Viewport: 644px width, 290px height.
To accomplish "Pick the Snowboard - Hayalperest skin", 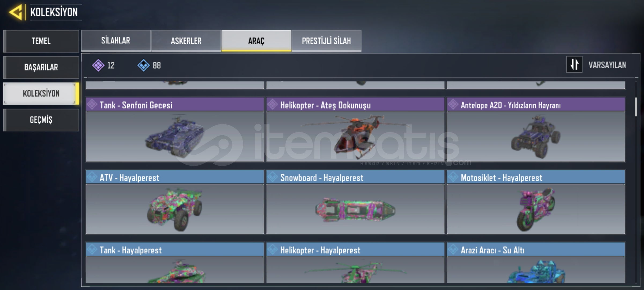I will [355, 202].
